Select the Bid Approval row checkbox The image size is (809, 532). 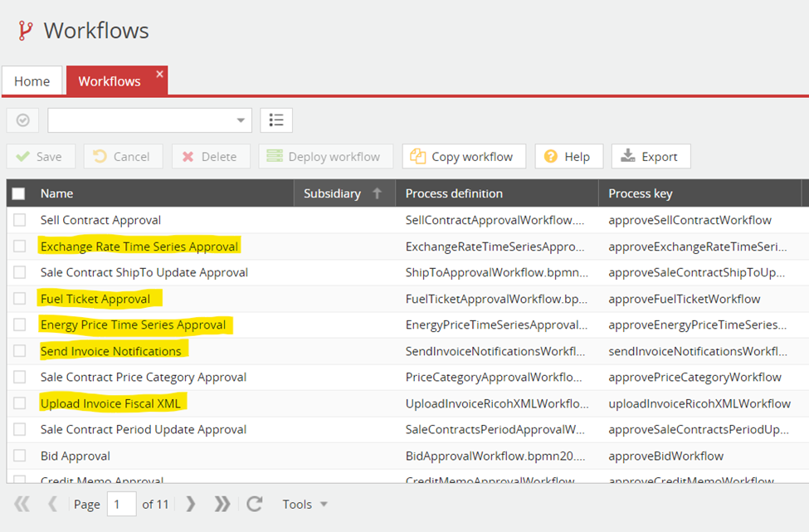pyautogui.click(x=19, y=456)
